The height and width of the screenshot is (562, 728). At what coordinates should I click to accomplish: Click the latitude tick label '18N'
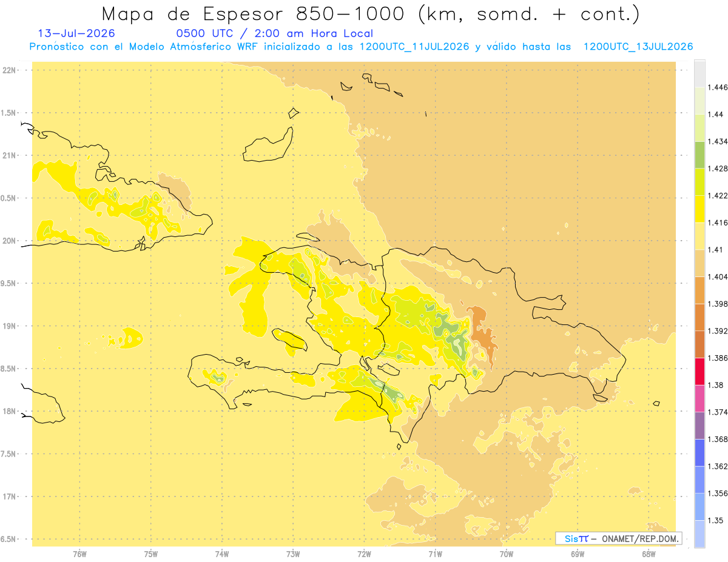click(9, 411)
